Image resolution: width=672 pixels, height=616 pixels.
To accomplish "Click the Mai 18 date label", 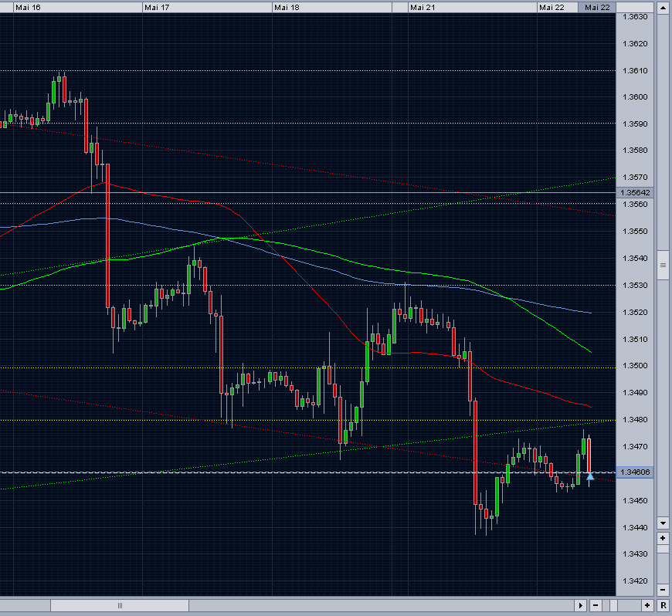I will point(285,7).
